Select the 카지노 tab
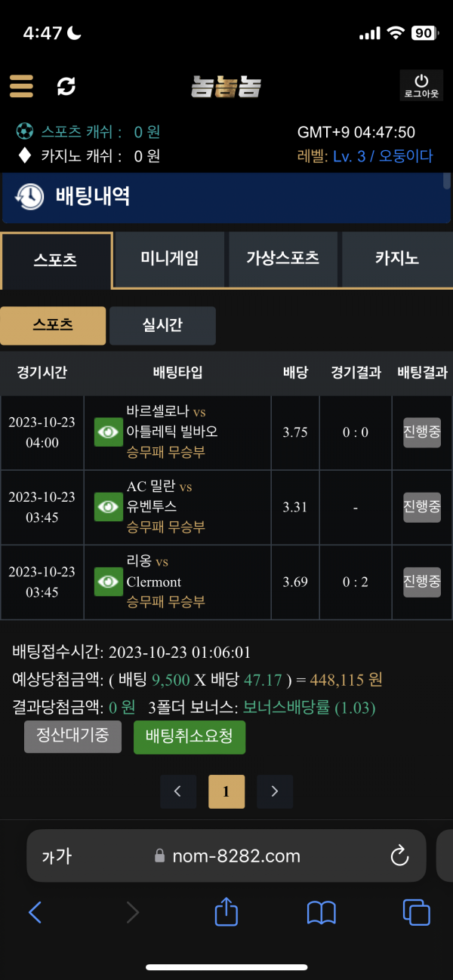453x980 pixels. (397, 259)
